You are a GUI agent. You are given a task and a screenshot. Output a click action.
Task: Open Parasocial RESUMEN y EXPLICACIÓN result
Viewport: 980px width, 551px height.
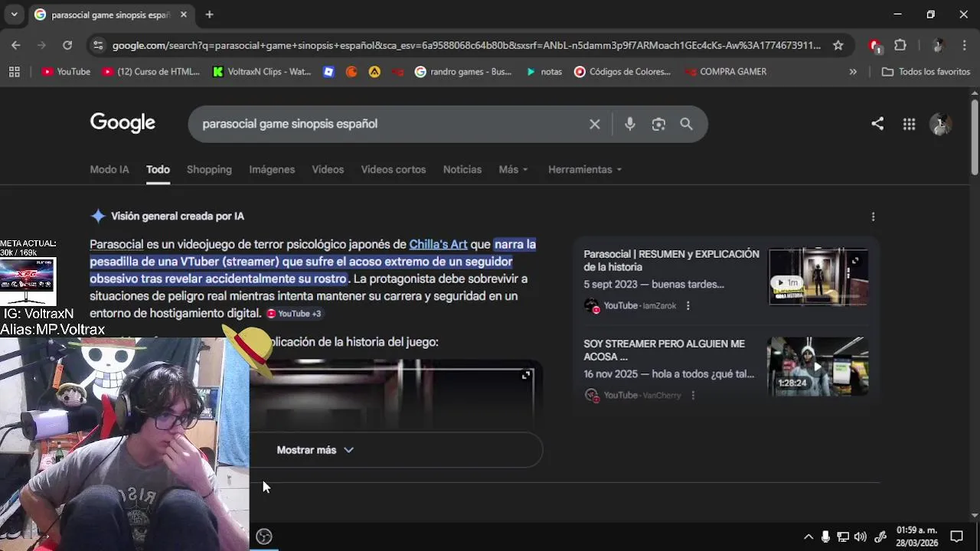click(671, 261)
